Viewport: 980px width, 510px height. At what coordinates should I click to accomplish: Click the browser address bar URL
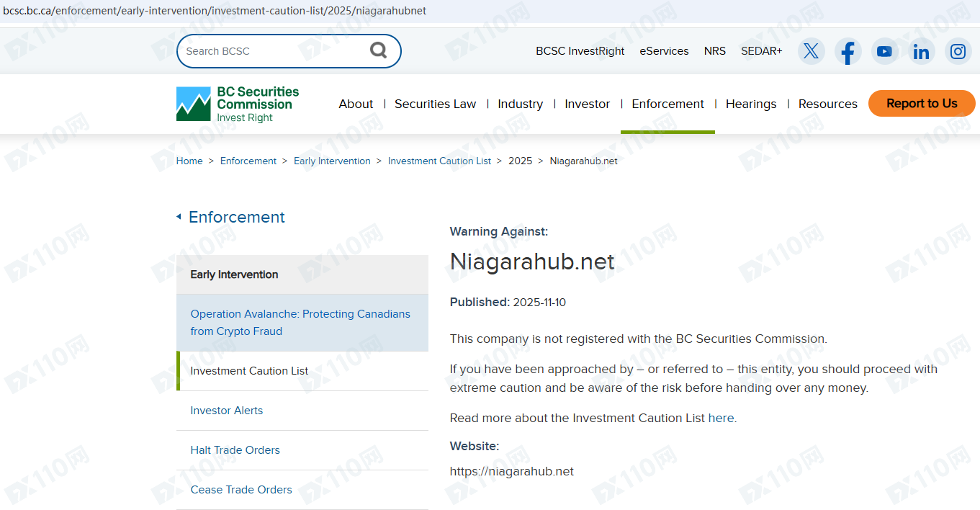pos(215,11)
